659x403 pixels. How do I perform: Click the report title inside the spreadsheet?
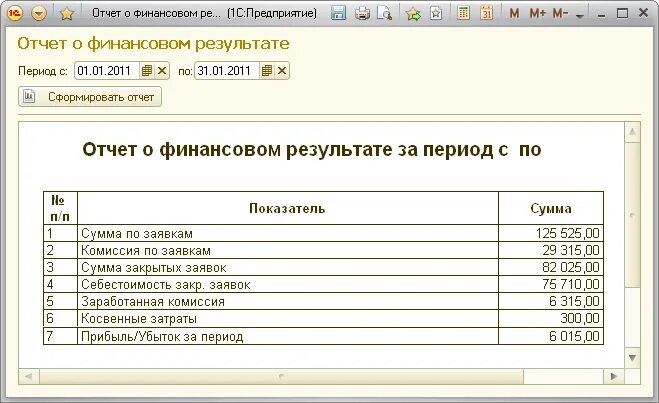(311, 150)
